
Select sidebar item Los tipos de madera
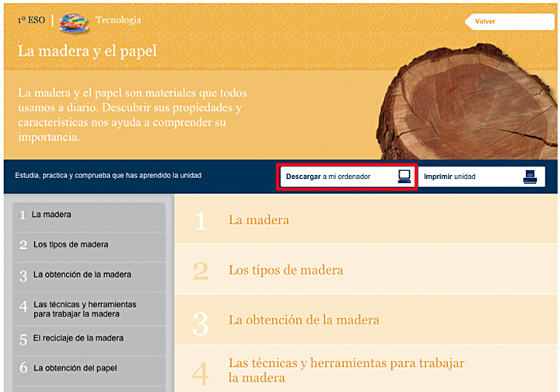[89, 245]
